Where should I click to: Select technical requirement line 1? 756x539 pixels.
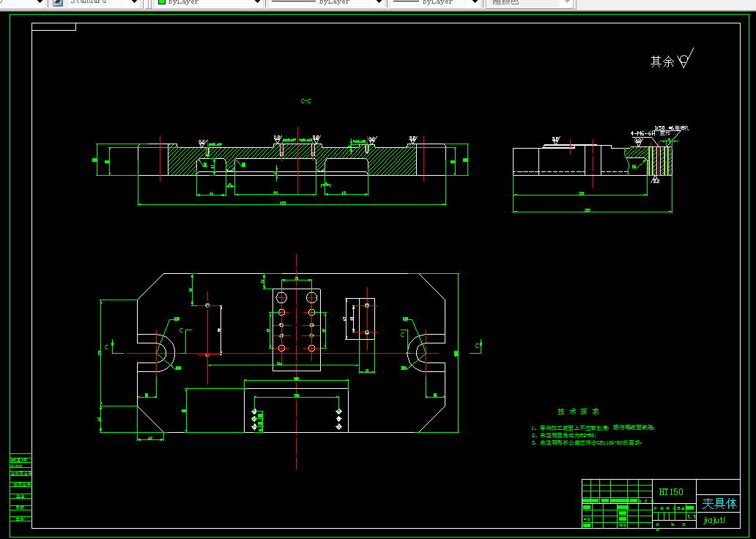click(x=593, y=428)
